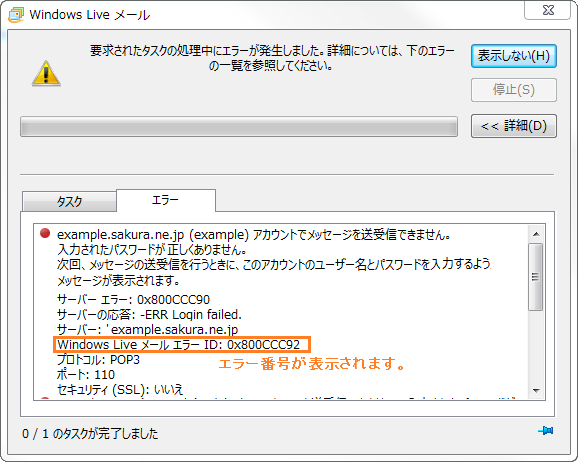Select the エラー tab
The image size is (579, 463).
166,200
